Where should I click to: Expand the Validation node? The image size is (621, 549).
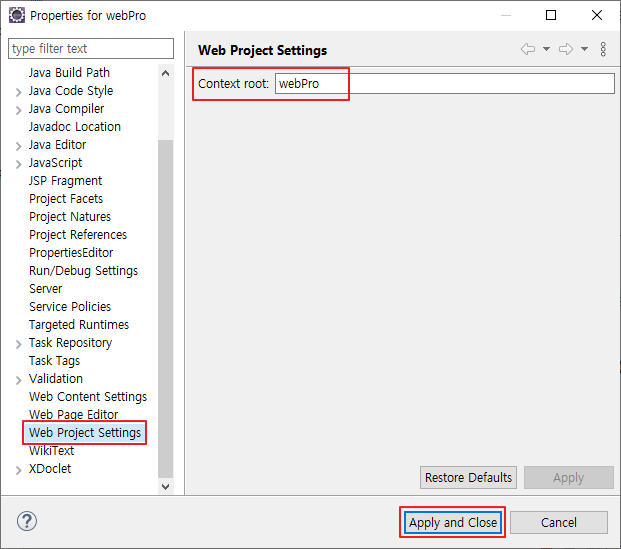(18, 380)
